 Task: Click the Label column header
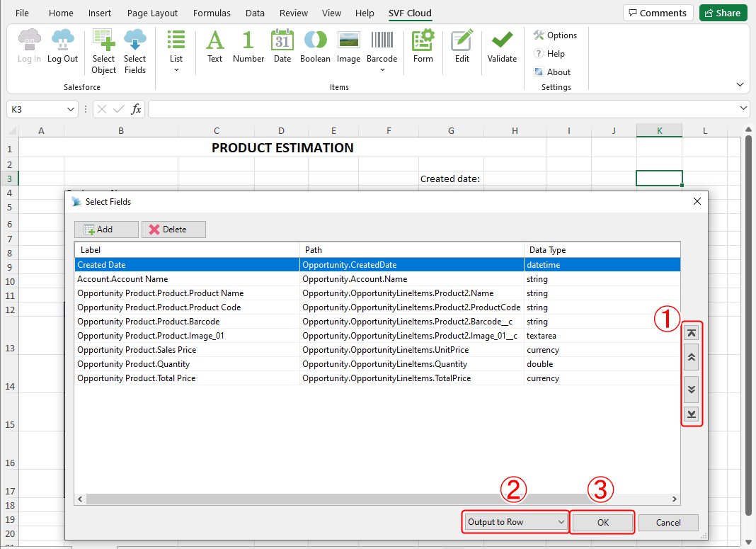click(187, 250)
